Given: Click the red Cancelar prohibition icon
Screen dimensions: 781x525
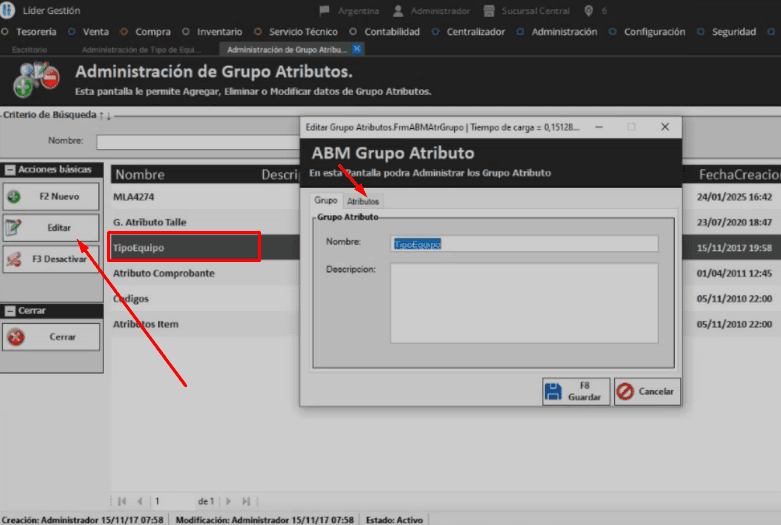Looking at the screenshot, I should [625, 391].
